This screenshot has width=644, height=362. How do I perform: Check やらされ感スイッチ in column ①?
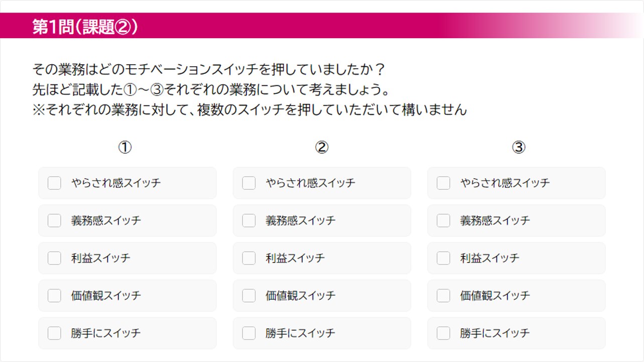(x=54, y=183)
